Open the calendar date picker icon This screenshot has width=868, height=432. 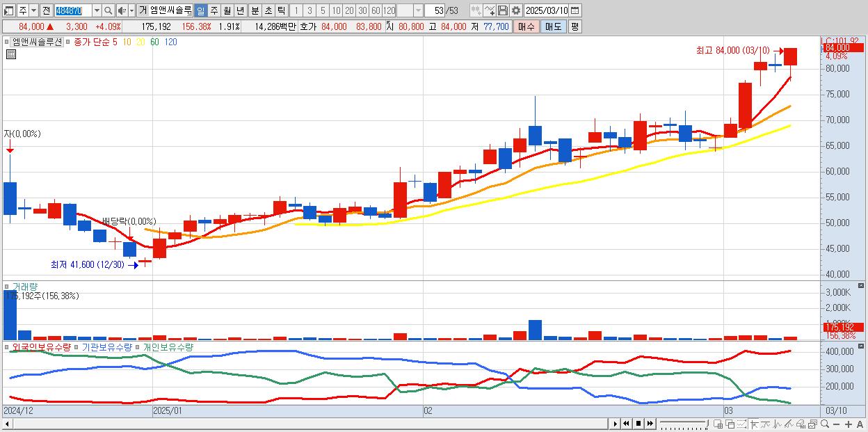pos(574,10)
